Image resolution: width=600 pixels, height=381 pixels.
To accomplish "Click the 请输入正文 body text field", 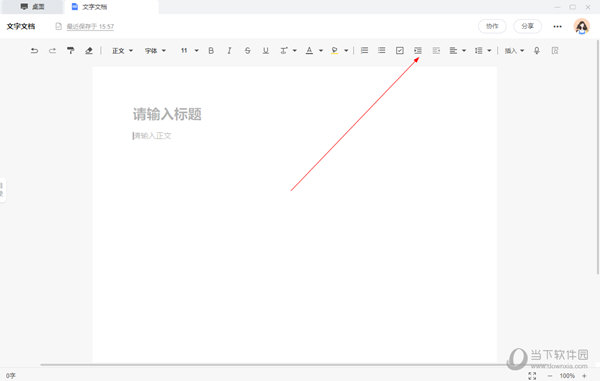I will pyautogui.click(x=152, y=136).
